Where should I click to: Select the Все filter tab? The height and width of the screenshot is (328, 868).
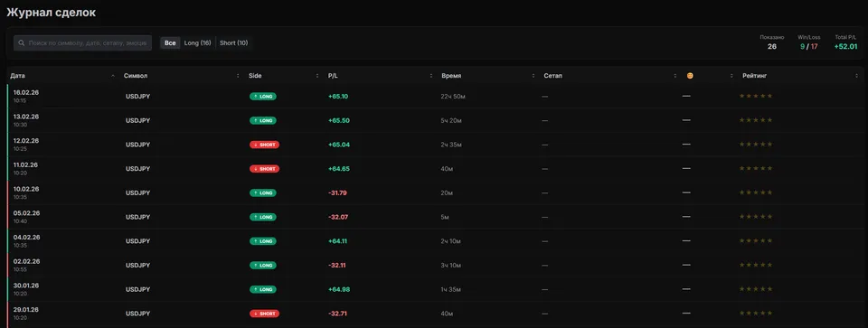click(x=170, y=42)
